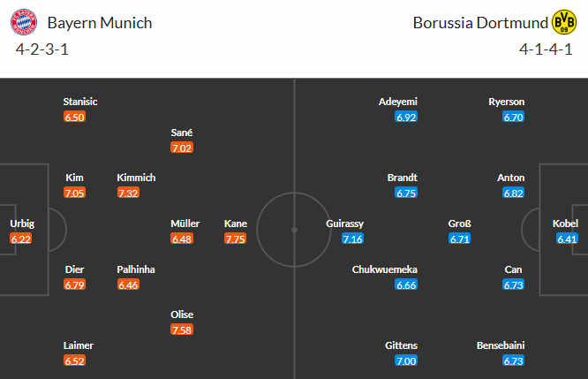Open Groß player entry
588x379 pixels.
(x=459, y=224)
